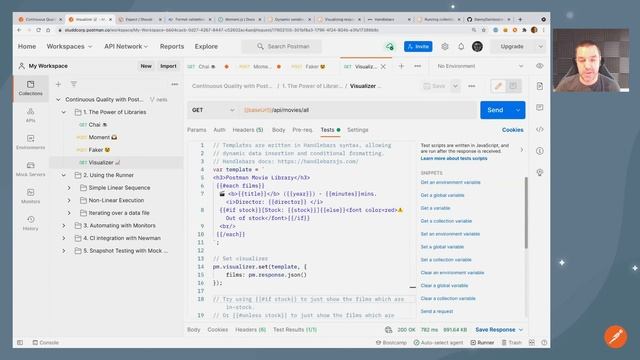Switch to the Params tab
The width and height of the screenshot is (640, 360).
click(196, 130)
